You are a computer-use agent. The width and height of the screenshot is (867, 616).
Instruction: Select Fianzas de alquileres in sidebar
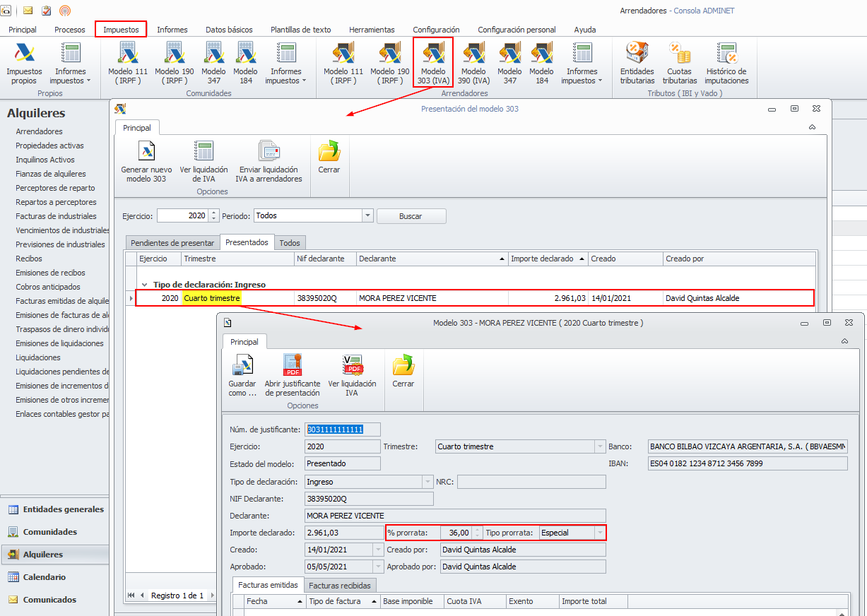pyautogui.click(x=51, y=174)
